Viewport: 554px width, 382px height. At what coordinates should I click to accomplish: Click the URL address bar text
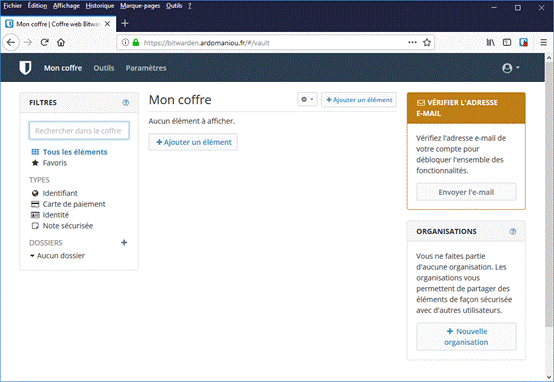coord(207,43)
